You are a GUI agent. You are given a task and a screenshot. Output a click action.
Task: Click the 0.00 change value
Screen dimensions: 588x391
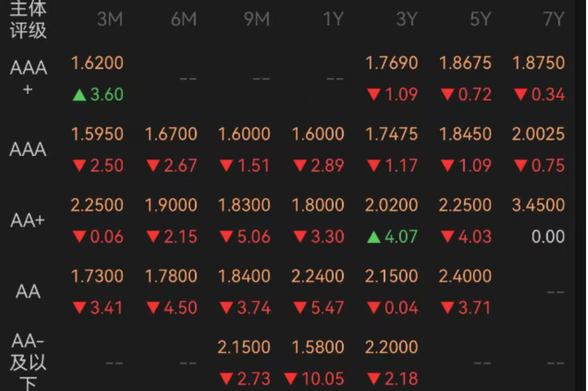tap(548, 237)
